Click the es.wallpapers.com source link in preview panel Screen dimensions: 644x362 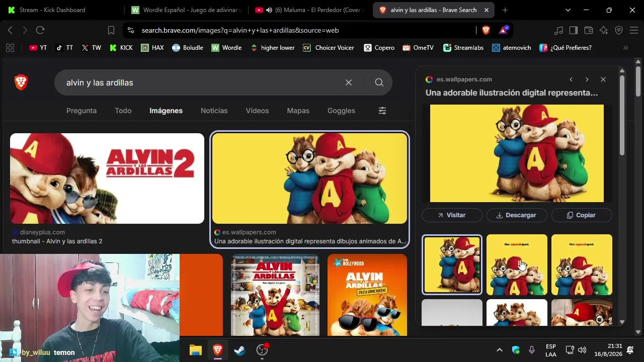(x=464, y=79)
